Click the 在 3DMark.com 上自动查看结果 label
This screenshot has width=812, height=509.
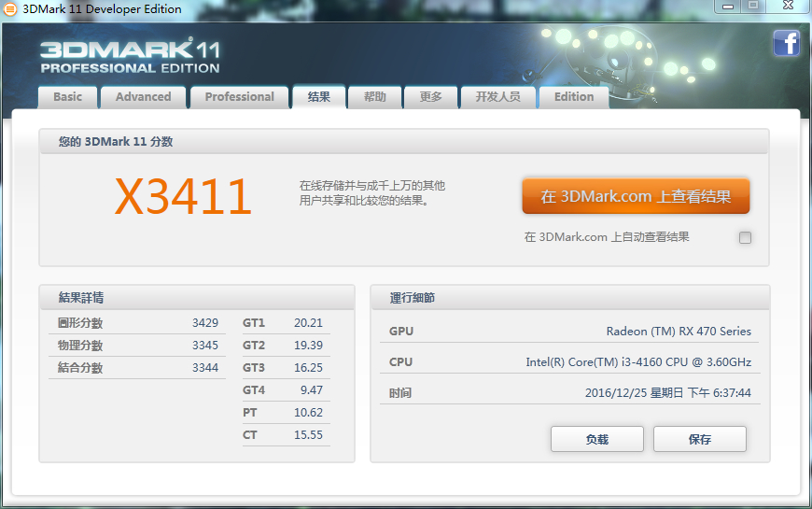tap(607, 237)
